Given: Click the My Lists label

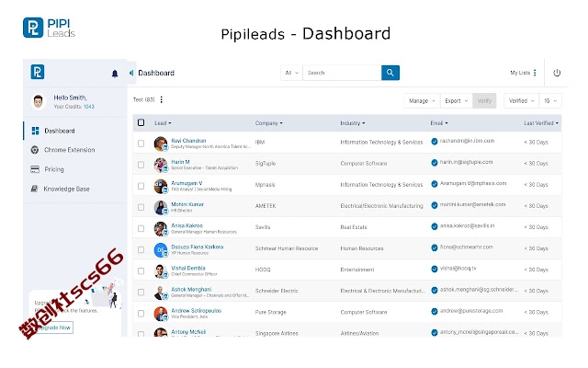Looking at the screenshot, I should pyautogui.click(x=520, y=73).
